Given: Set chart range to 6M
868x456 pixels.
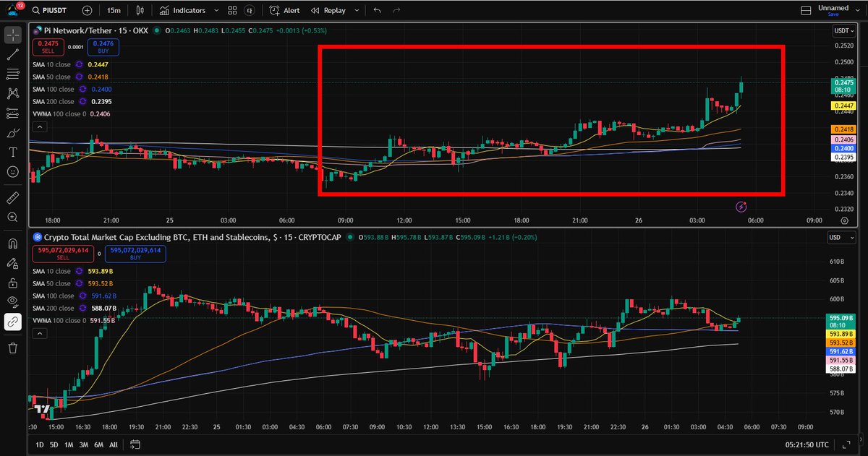Looking at the screenshot, I should (98, 444).
